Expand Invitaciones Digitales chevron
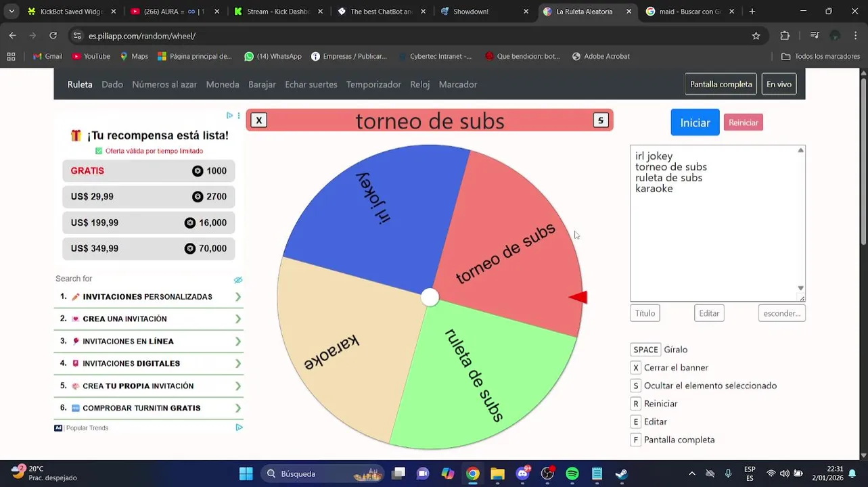Screen dimensions: 868x487 pos(238,364)
